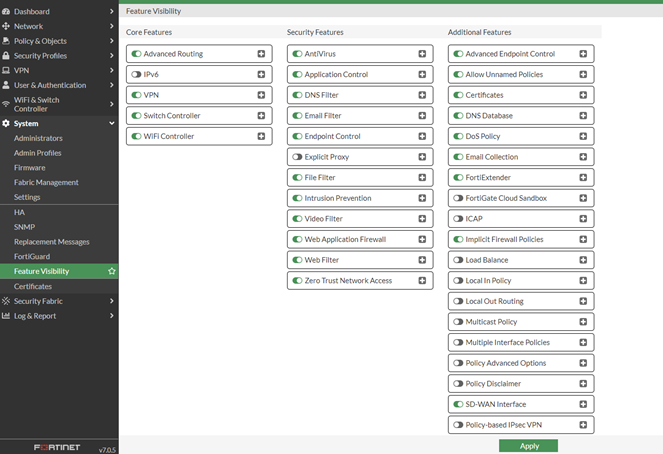Viewport: 663px width, 454px height.
Task: Click the Security Fabric icon
Action: [x=6, y=301]
